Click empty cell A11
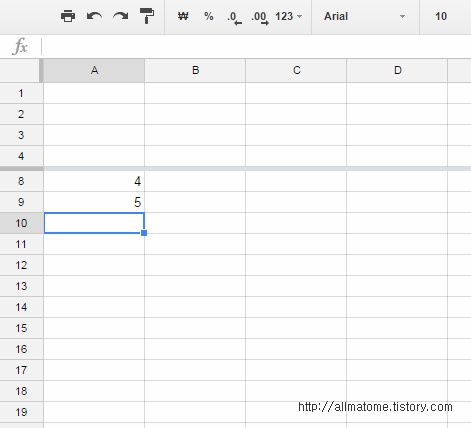The height and width of the screenshot is (428, 471). pyautogui.click(x=94, y=244)
